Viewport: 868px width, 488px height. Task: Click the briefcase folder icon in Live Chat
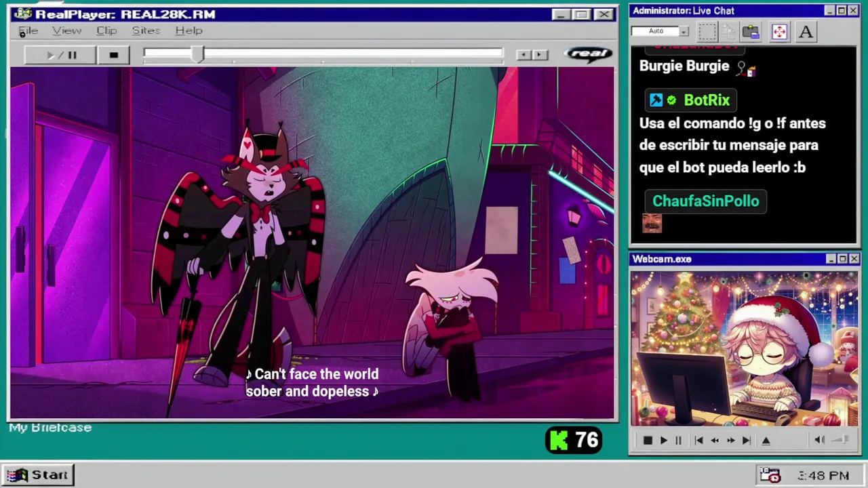(x=751, y=32)
